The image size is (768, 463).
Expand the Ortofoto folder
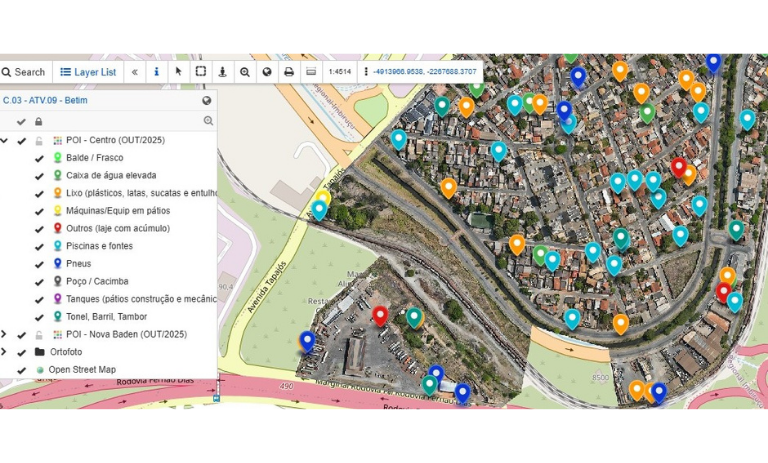pos(4,352)
